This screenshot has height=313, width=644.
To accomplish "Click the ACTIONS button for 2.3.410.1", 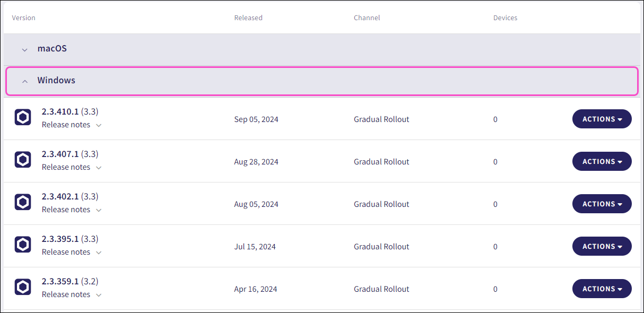I will click(x=598, y=119).
